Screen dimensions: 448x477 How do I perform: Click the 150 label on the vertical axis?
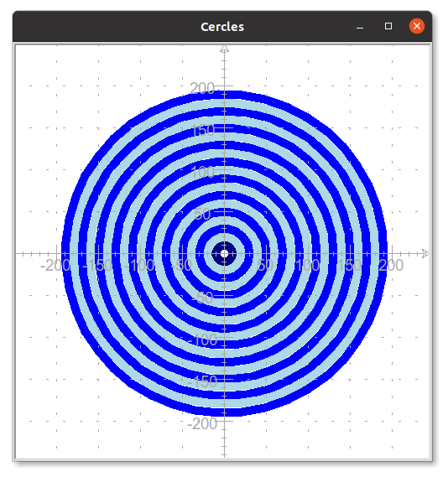[x=204, y=131]
